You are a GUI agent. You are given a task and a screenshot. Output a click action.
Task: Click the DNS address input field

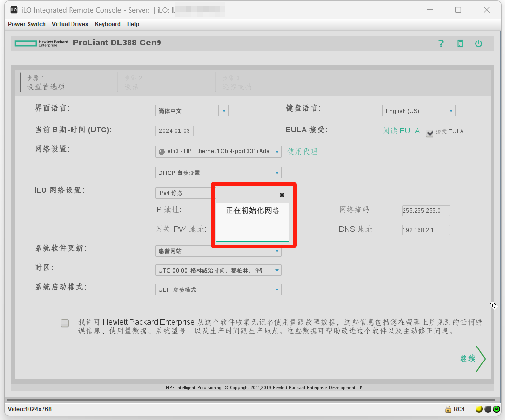[x=426, y=230]
